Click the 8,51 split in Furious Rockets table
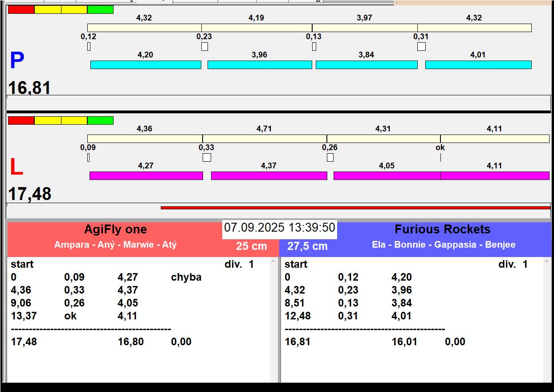Image resolution: width=554 pixels, height=392 pixels. point(295,303)
